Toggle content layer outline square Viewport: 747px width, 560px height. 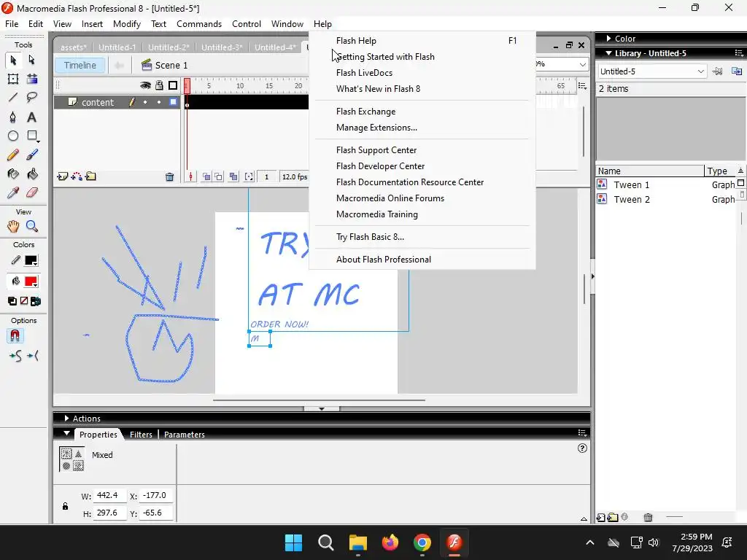[174, 102]
